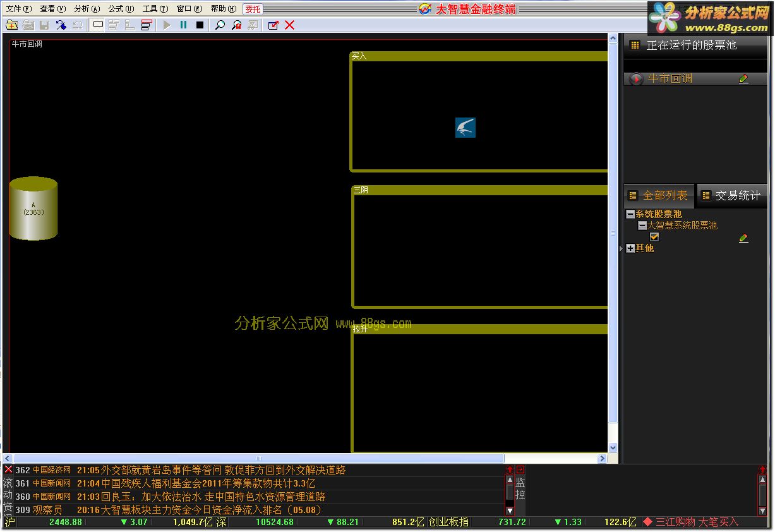Viewport: 775px width, 532px height.
Task: Click vertical scrollbar down arrow of canvas
Action: point(613,448)
